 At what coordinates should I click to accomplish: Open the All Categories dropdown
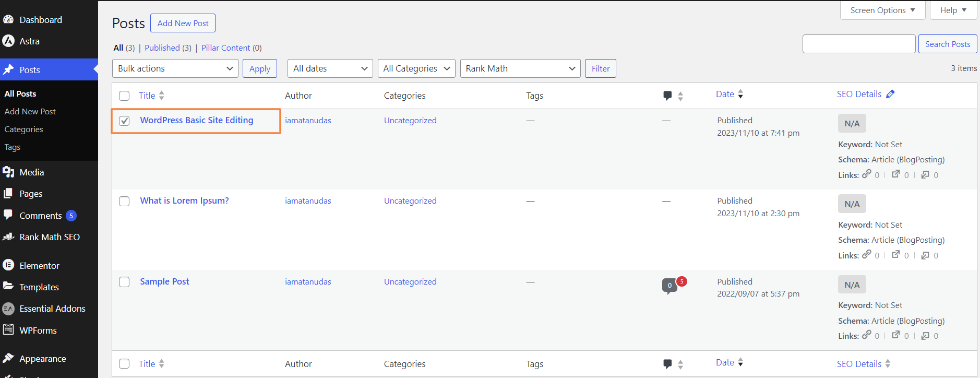click(416, 68)
